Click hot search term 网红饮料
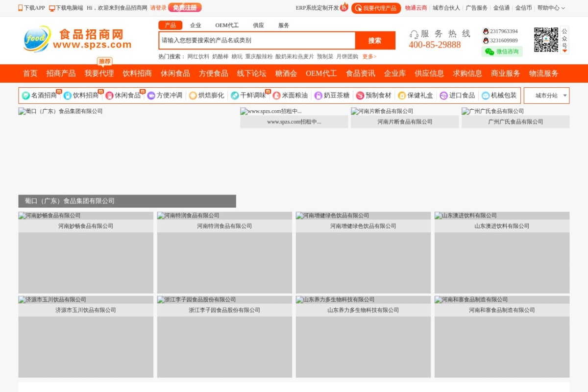Screen dimensions: 588x392 [x=198, y=57]
